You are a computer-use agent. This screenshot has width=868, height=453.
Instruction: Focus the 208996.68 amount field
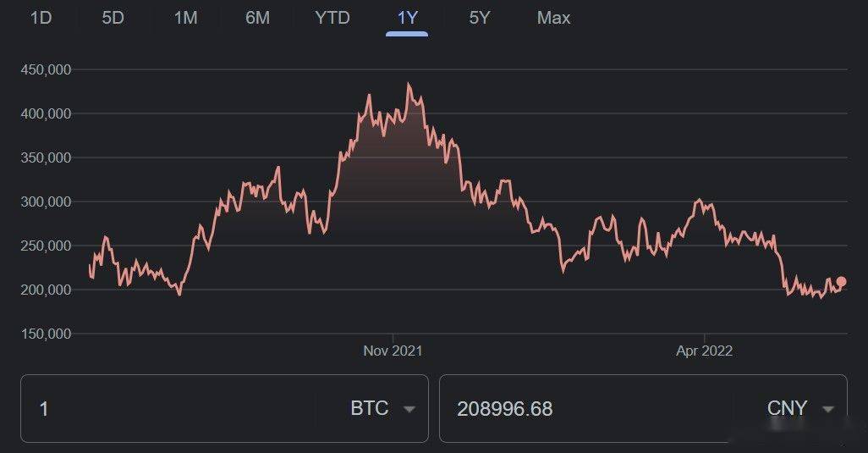pyautogui.click(x=584, y=409)
